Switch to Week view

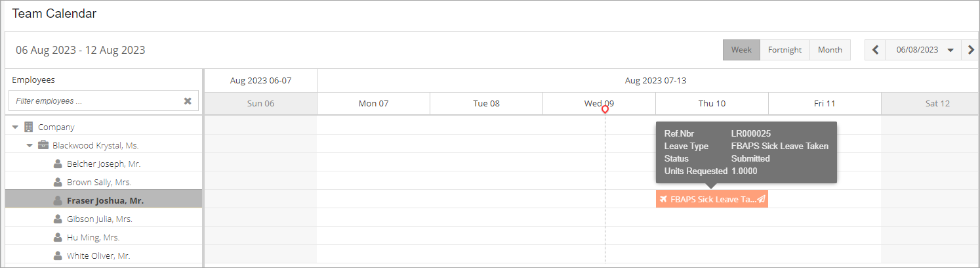pos(741,50)
